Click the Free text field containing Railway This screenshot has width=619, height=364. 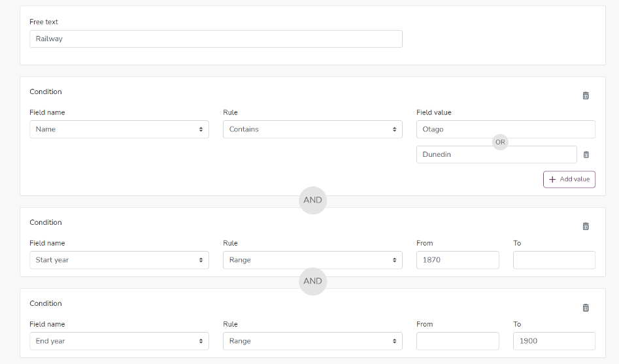tap(216, 39)
